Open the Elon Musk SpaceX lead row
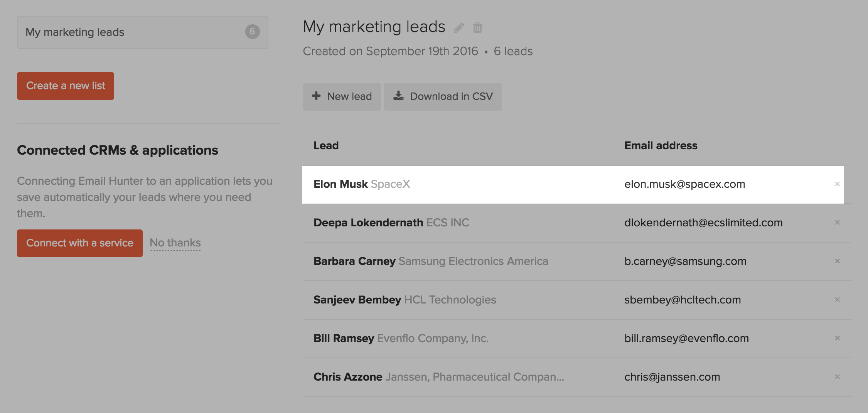 (x=573, y=184)
